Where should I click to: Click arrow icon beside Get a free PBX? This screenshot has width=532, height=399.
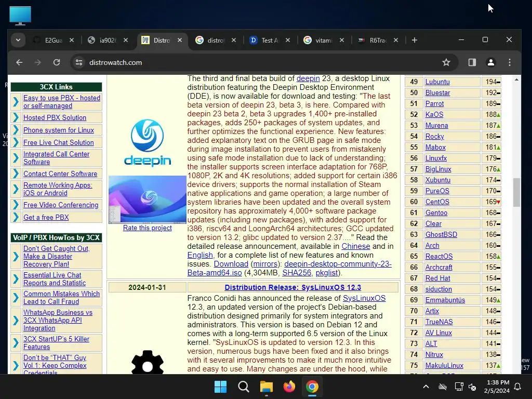click(16, 217)
